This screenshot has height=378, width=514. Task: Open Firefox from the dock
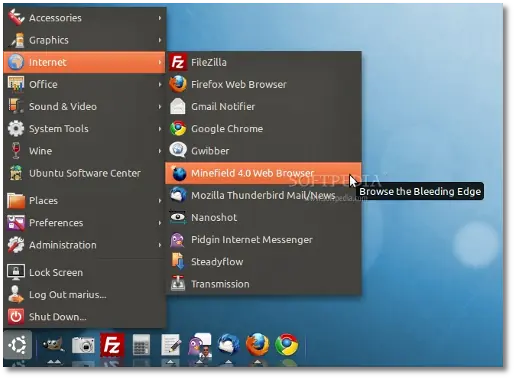[257, 344]
